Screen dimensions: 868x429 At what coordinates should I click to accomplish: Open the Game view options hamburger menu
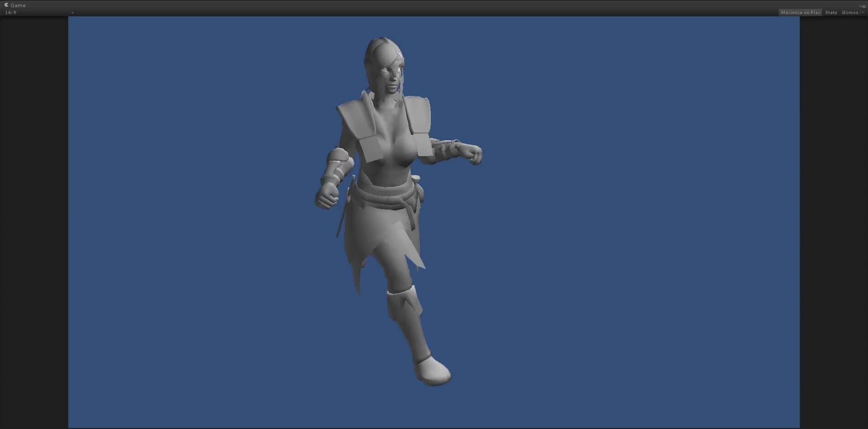(863, 6)
